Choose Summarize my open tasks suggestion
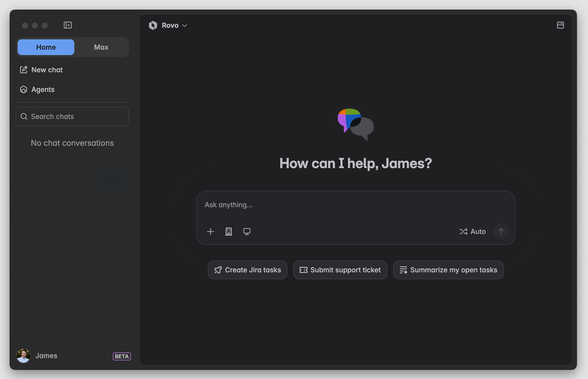 pyautogui.click(x=448, y=270)
